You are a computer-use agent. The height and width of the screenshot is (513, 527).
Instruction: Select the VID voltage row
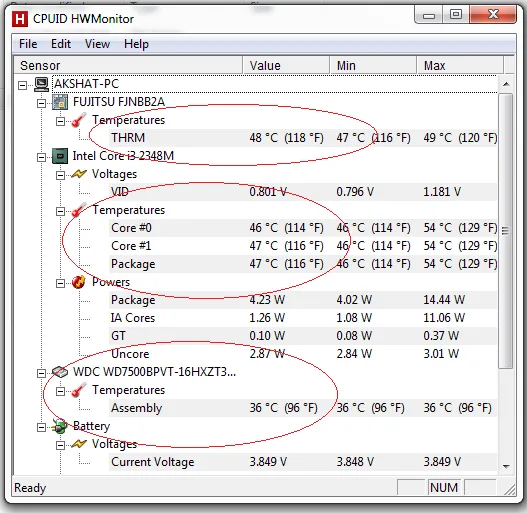pyautogui.click(x=302, y=192)
